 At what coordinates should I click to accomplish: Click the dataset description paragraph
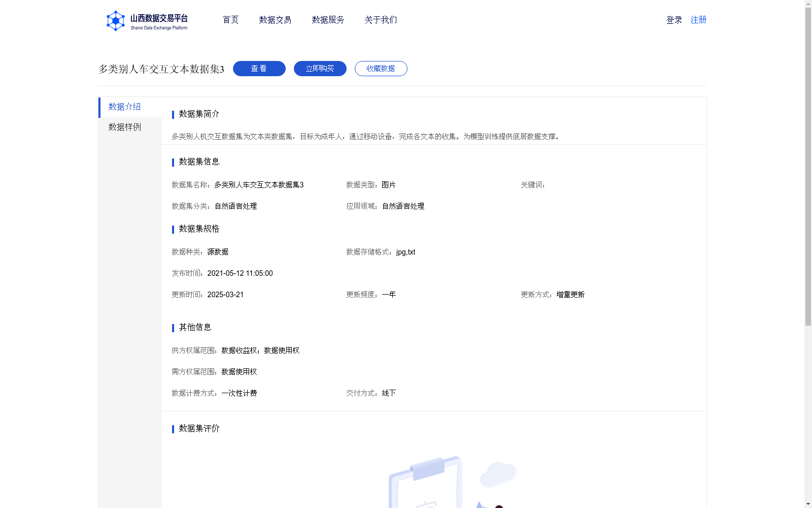pos(367,137)
